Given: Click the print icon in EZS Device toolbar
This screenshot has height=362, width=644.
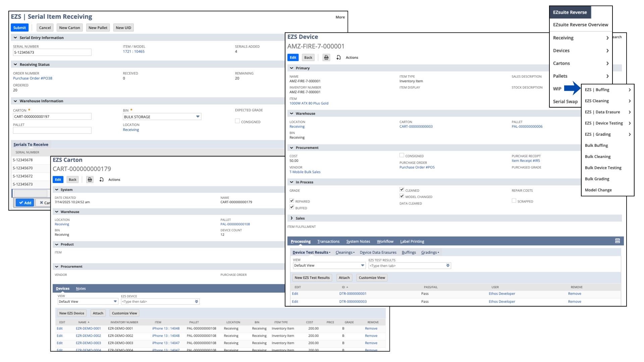Looking at the screenshot, I should [x=326, y=58].
